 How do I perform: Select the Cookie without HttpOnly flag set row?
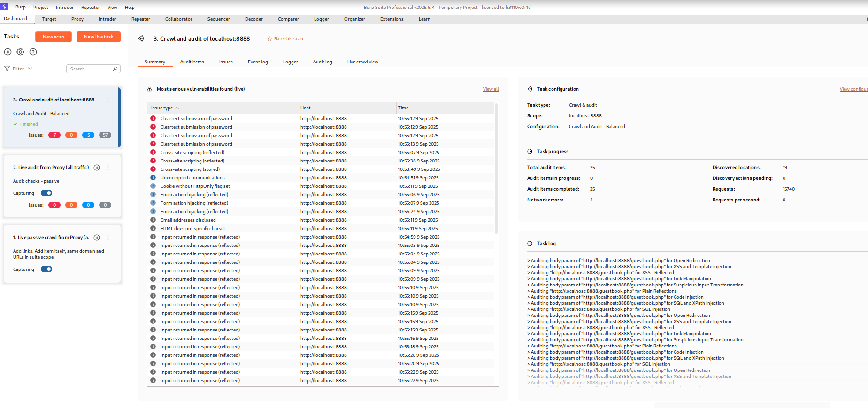tap(321, 186)
